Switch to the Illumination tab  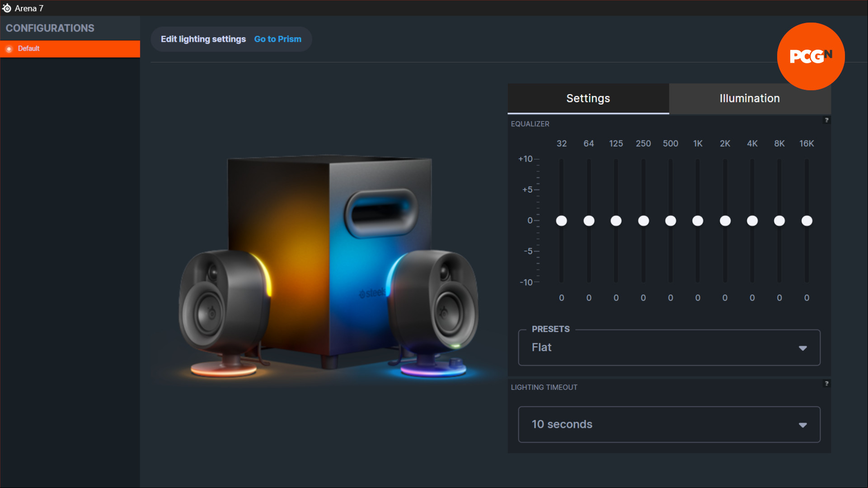750,98
